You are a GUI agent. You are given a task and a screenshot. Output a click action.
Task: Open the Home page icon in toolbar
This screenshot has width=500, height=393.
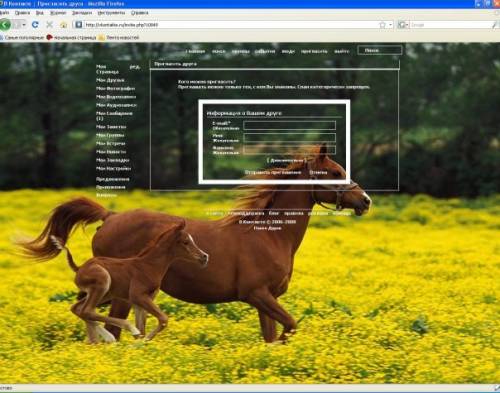tap(64, 25)
